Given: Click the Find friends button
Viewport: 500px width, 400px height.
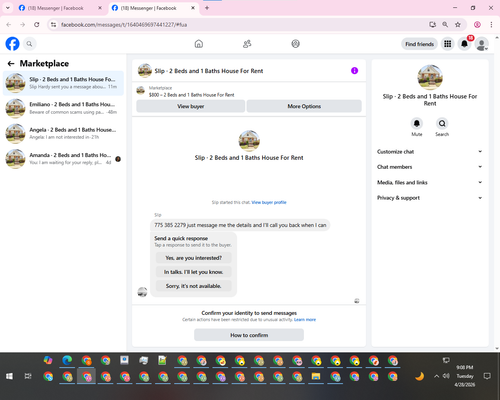Looking at the screenshot, I should [x=419, y=44].
